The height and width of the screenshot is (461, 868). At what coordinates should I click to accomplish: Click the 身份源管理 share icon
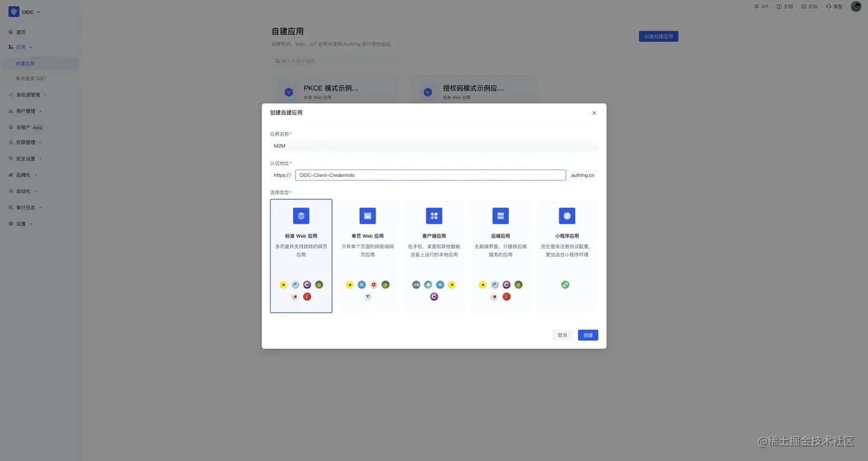point(10,95)
